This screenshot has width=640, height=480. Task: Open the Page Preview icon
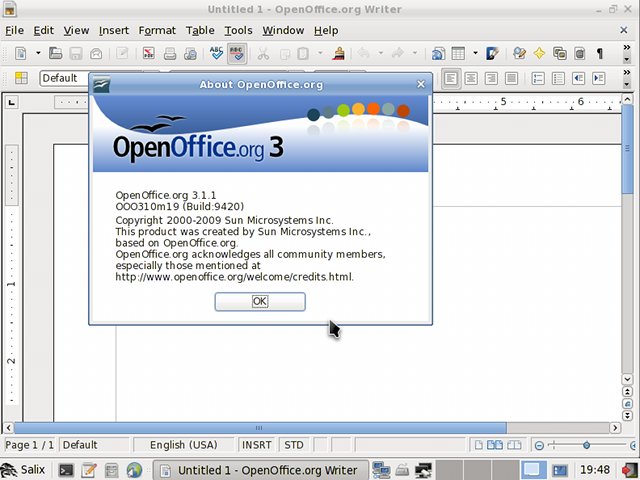coord(190,53)
